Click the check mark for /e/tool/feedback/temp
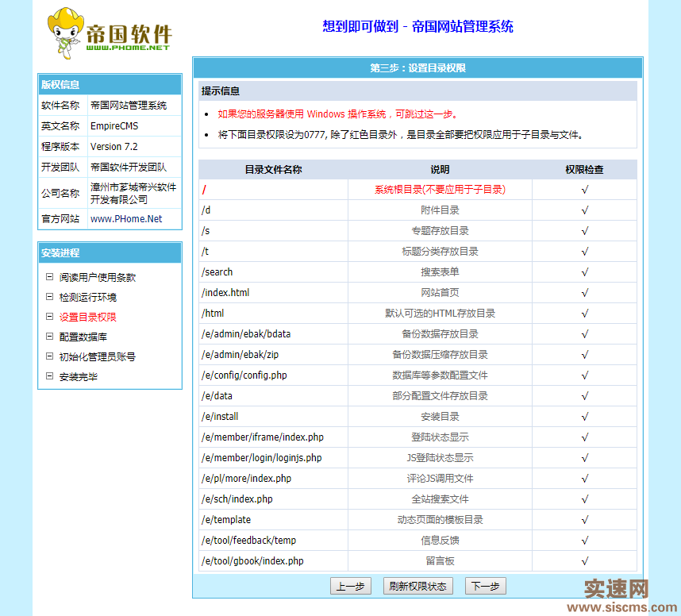 coord(585,541)
